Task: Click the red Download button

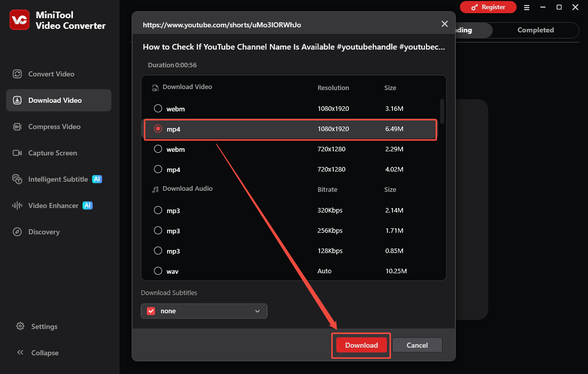Action: tap(362, 345)
